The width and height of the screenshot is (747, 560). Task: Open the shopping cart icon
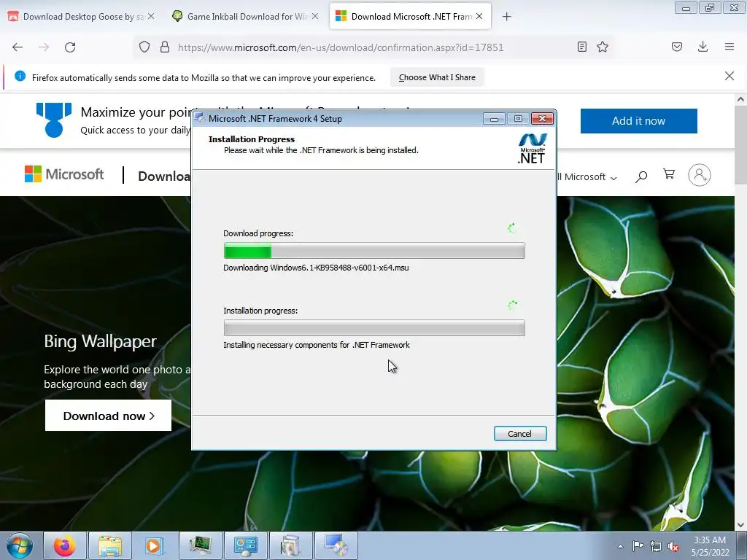(x=669, y=174)
